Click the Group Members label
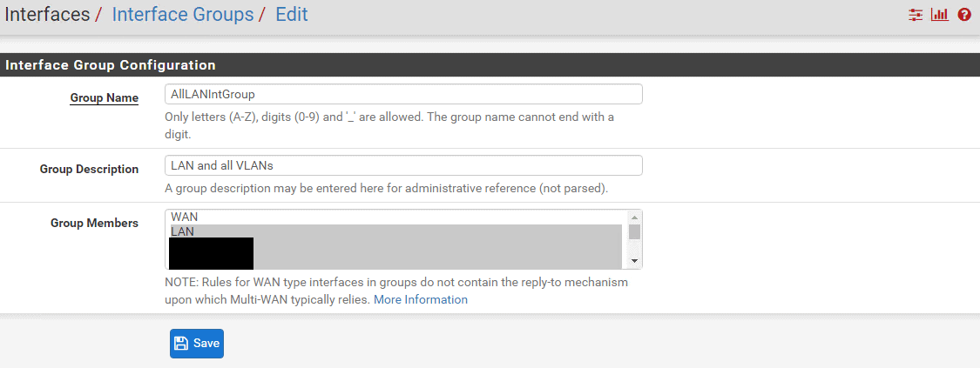This screenshot has height=368, width=980. tap(94, 223)
